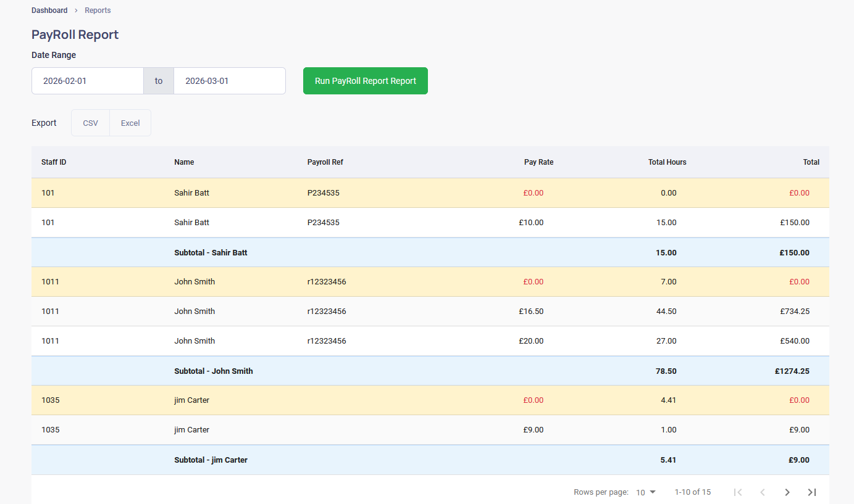The image size is (854, 504).
Task: Sort the table by Staff ID header
Action: [53, 162]
